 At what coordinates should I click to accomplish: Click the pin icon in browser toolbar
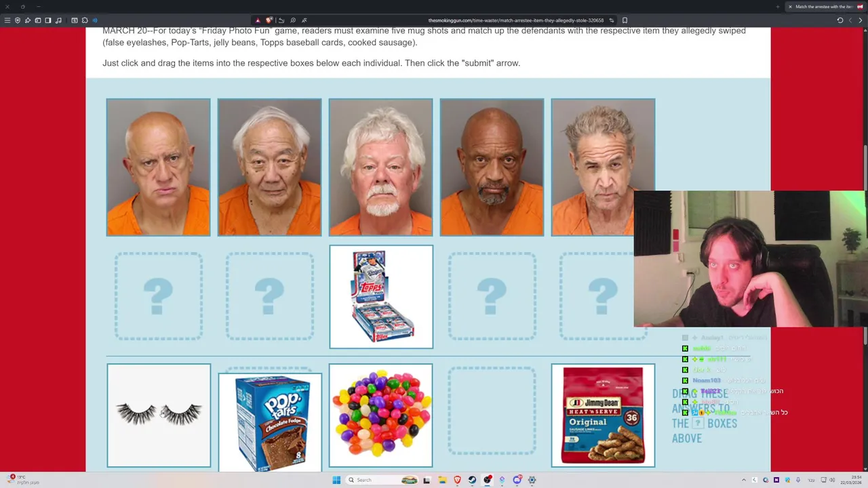[28, 20]
